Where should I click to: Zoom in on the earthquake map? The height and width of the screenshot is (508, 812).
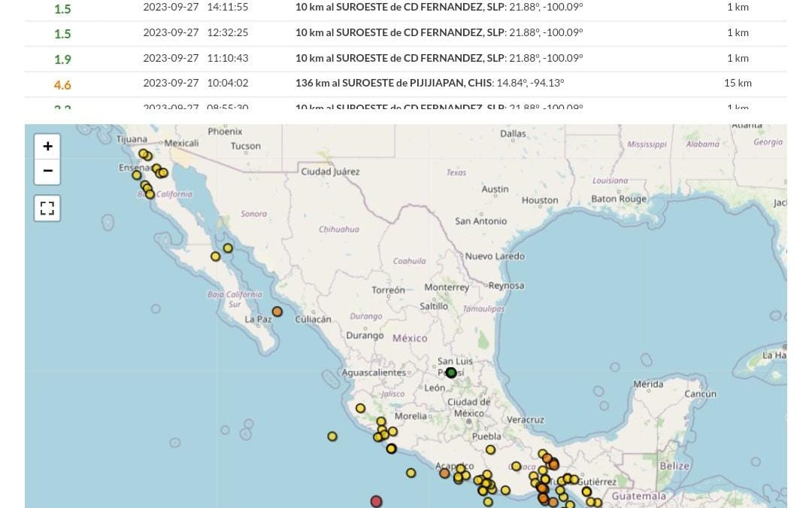pyautogui.click(x=47, y=146)
